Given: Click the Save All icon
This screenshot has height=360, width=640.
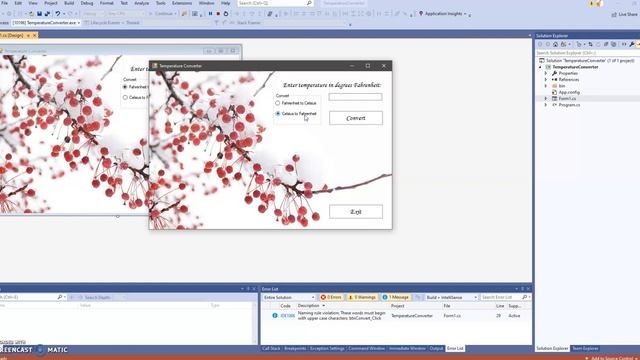Looking at the screenshot, I should click(x=47, y=13).
